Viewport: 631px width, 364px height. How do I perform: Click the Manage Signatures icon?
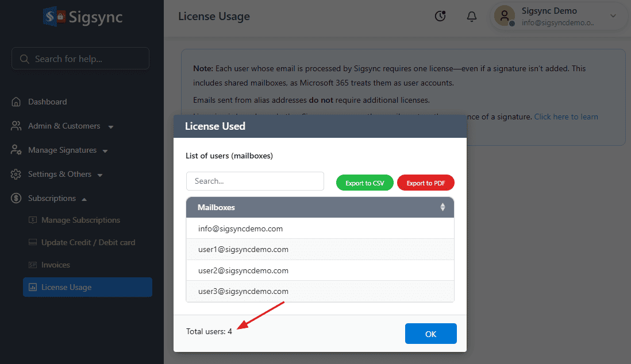click(x=17, y=150)
